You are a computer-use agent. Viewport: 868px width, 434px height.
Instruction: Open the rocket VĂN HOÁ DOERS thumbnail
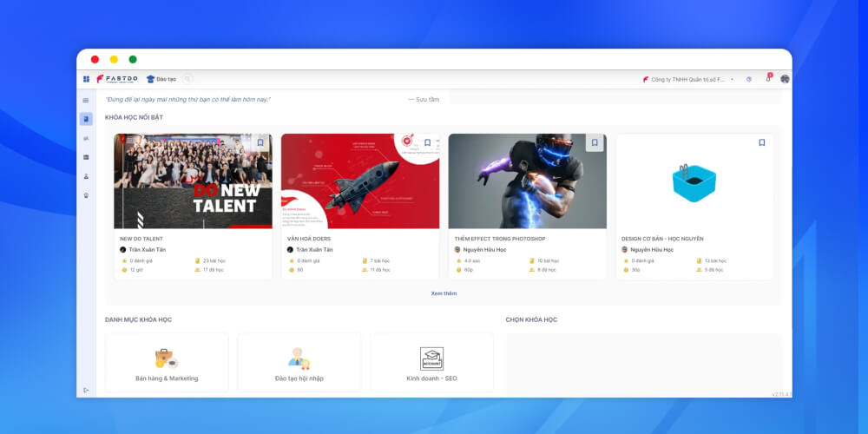(x=360, y=181)
